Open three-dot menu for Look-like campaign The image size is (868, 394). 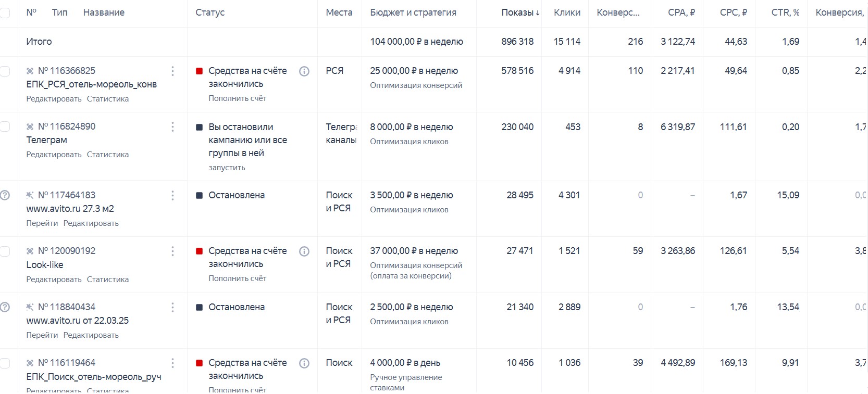(x=172, y=251)
